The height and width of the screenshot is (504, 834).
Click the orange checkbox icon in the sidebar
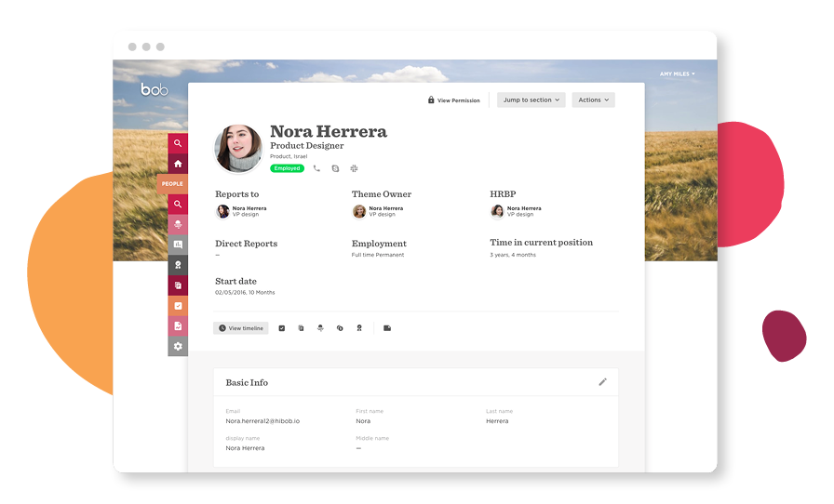(x=178, y=306)
